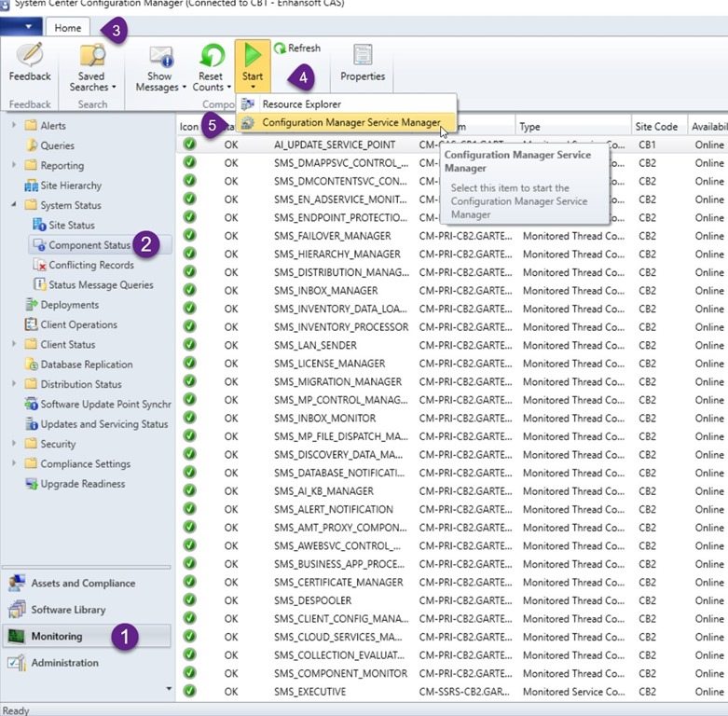
Task: Switch to the Administration workspace
Action: click(64, 663)
